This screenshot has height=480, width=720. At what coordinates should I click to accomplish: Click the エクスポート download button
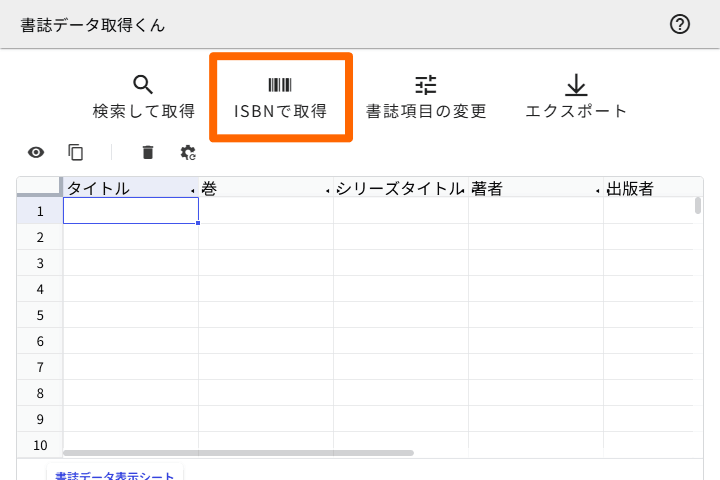[x=576, y=97]
